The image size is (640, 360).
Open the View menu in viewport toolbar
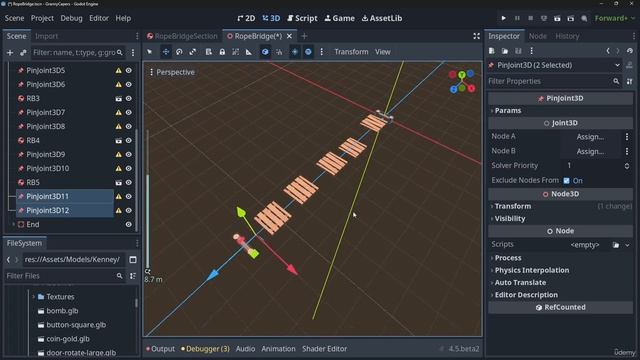383,52
